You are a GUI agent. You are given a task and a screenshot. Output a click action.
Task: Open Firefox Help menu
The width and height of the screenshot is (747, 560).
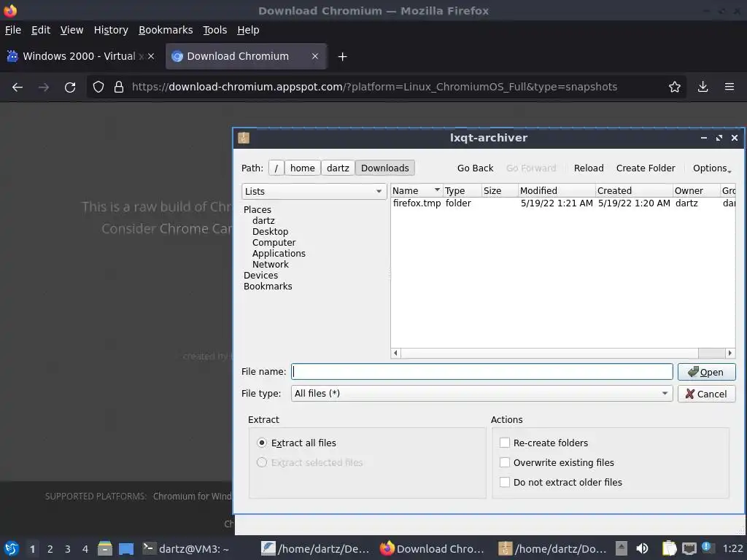248,30
